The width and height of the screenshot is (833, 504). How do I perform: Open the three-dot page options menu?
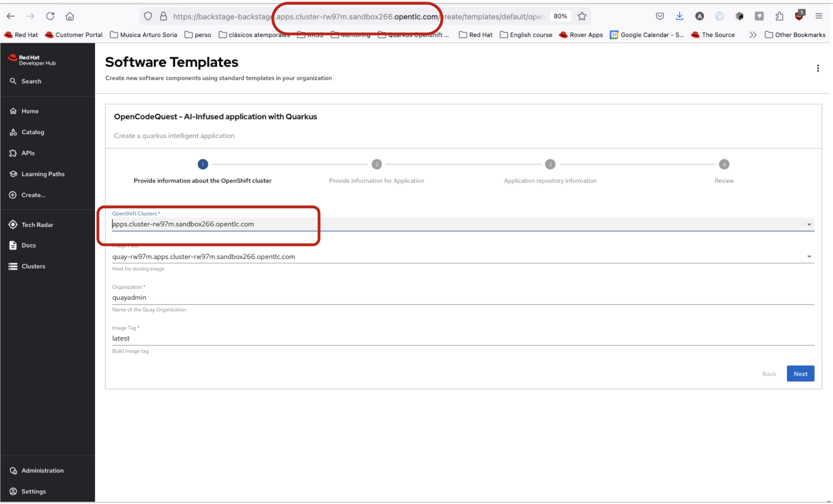pyautogui.click(x=818, y=68)
